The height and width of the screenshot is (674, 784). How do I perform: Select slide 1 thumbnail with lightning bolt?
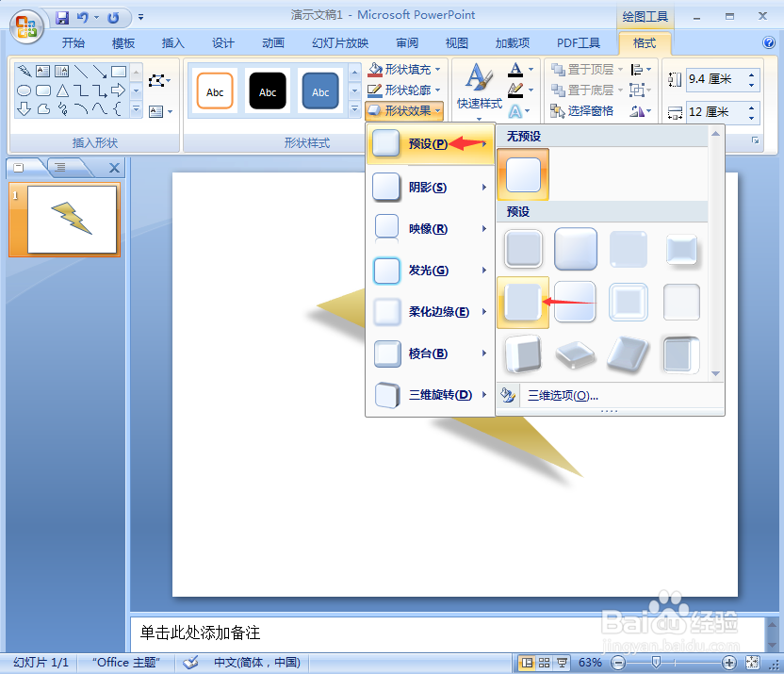pyautogui.click(x=72, y=220)
